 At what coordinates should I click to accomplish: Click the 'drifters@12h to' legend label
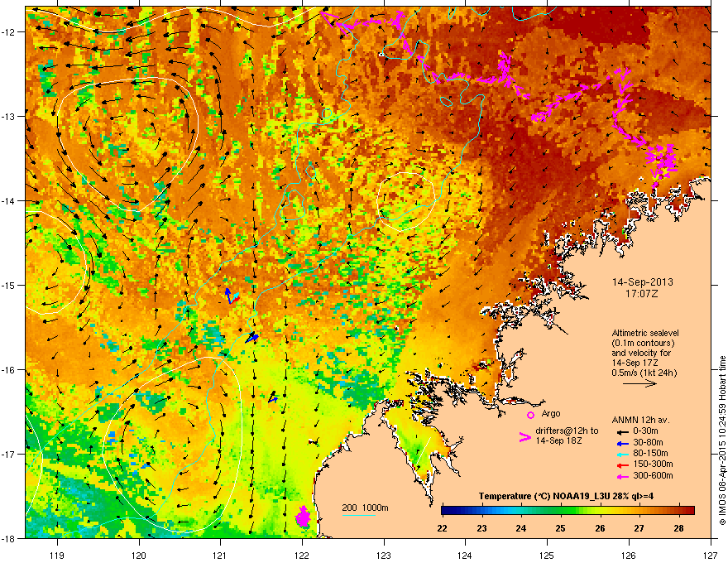pos(567,431)
